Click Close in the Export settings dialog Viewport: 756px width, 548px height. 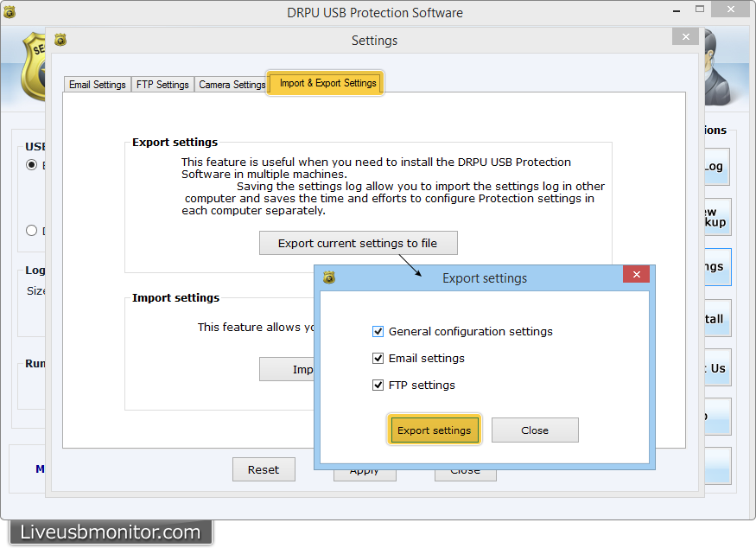(x=535, y=430)
